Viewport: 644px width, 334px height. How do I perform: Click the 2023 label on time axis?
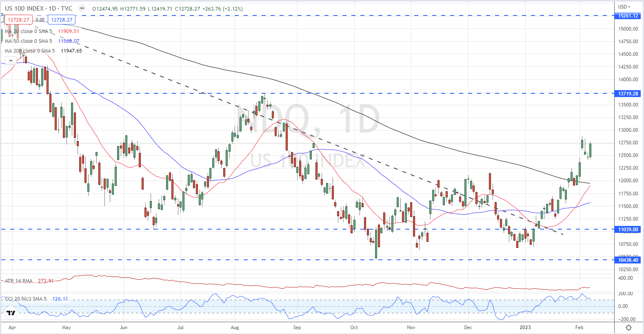(x=525, y=327)
